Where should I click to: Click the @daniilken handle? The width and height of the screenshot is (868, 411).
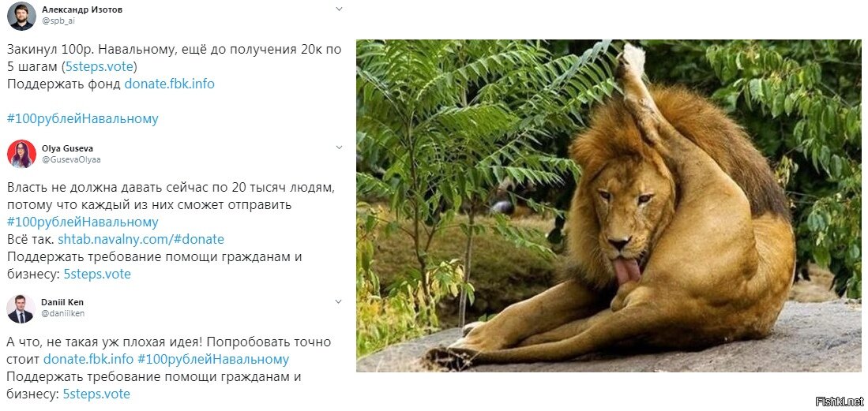pyautogui.click(x=62, y=314)
